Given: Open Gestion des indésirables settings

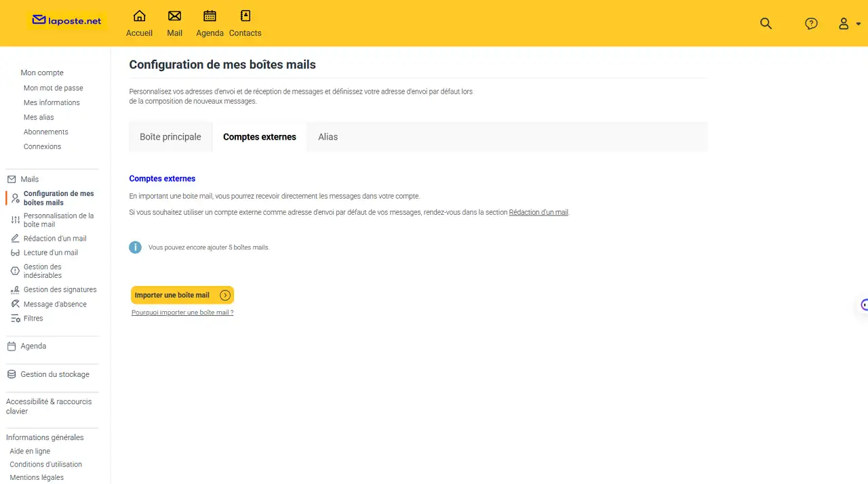Looking at the screenshot, I should pos(43,271).
